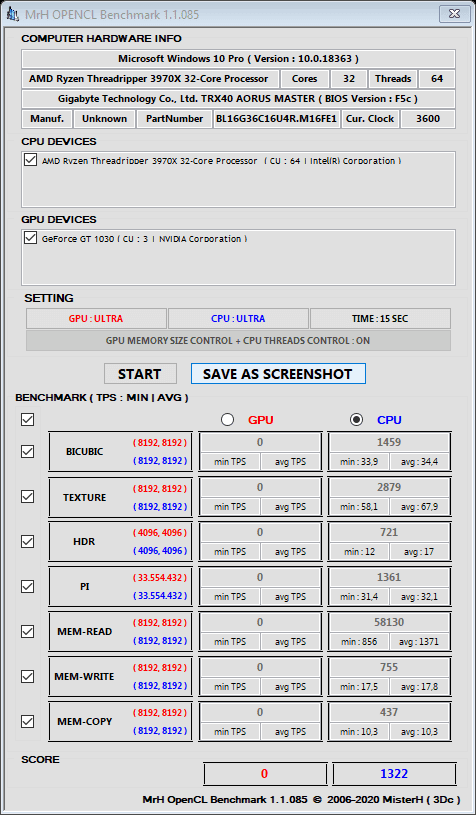Disable the HDR benchmark checkbox
Image resolution: width=476 pixels, height=815 pixels.
[x=28, y=541]
